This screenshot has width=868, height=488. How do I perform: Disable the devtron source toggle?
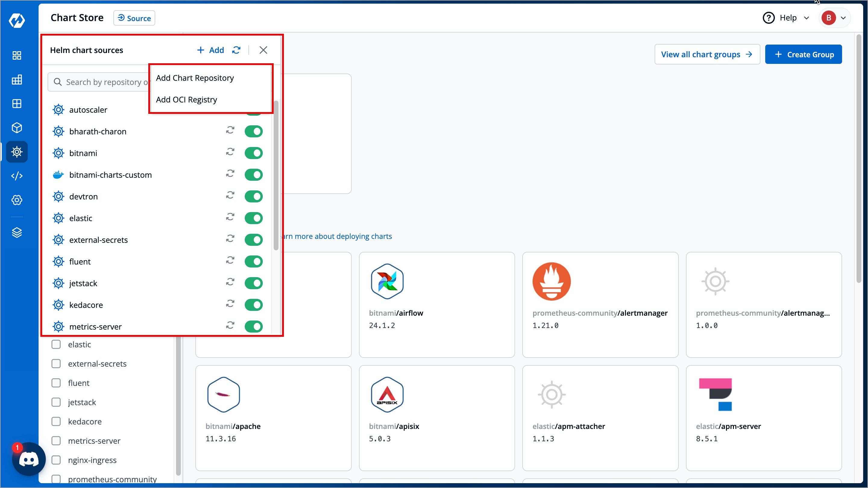coord(253,196)
